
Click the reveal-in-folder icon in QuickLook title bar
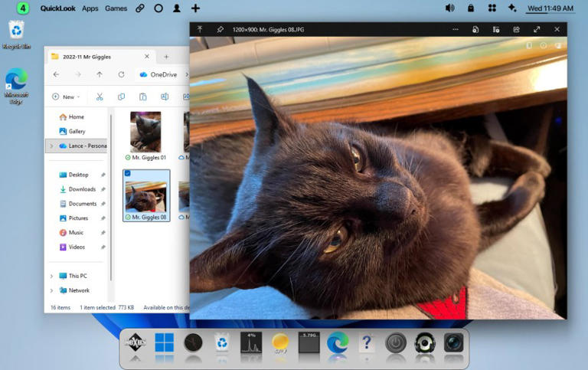point(496,29)
